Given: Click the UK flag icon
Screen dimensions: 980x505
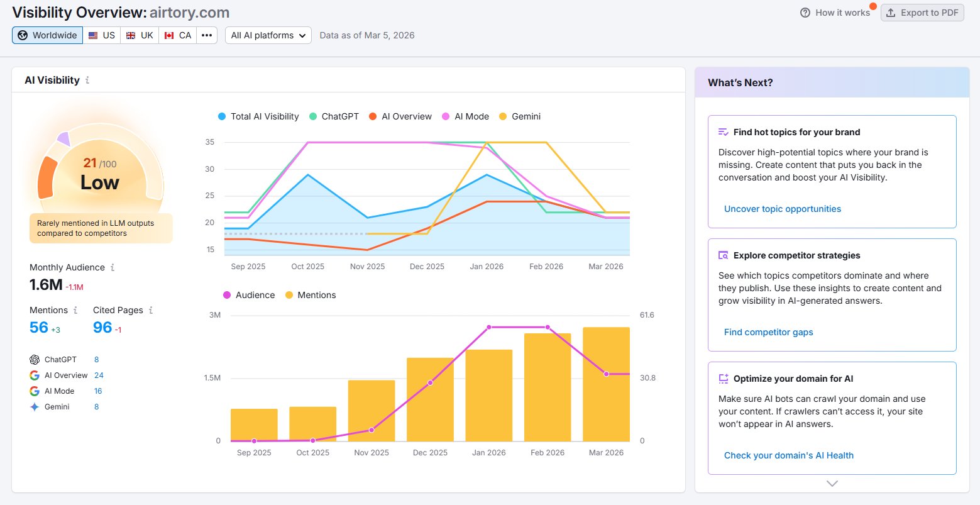Looking at the screenshot, I should [131, 35].
